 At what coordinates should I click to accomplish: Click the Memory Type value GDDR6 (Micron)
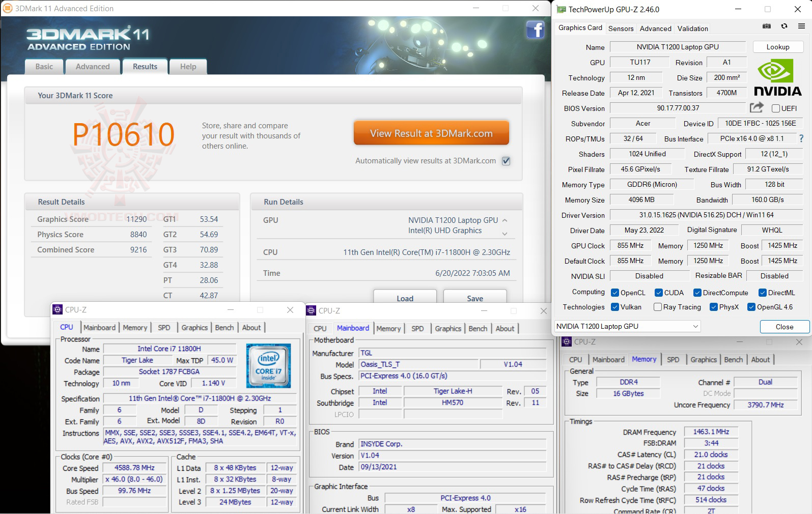[x=652, y=184]
